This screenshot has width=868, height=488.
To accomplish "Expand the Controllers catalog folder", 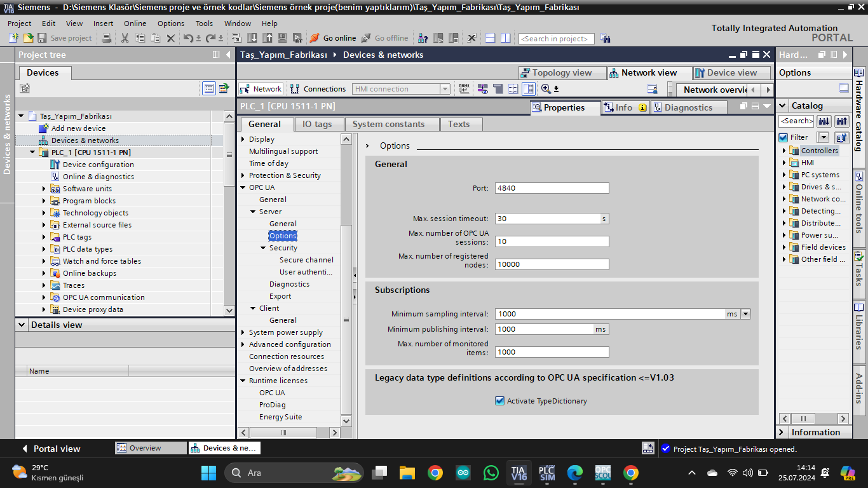I will click(x=784, y=151).
